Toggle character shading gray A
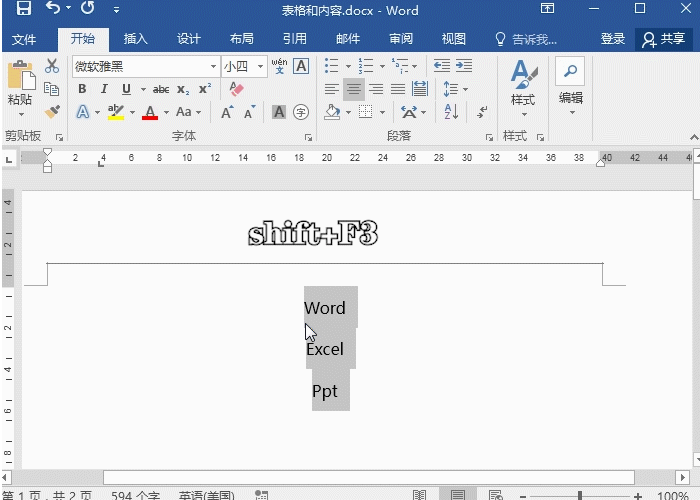700x500 pixels. click(x=279, y=112)
